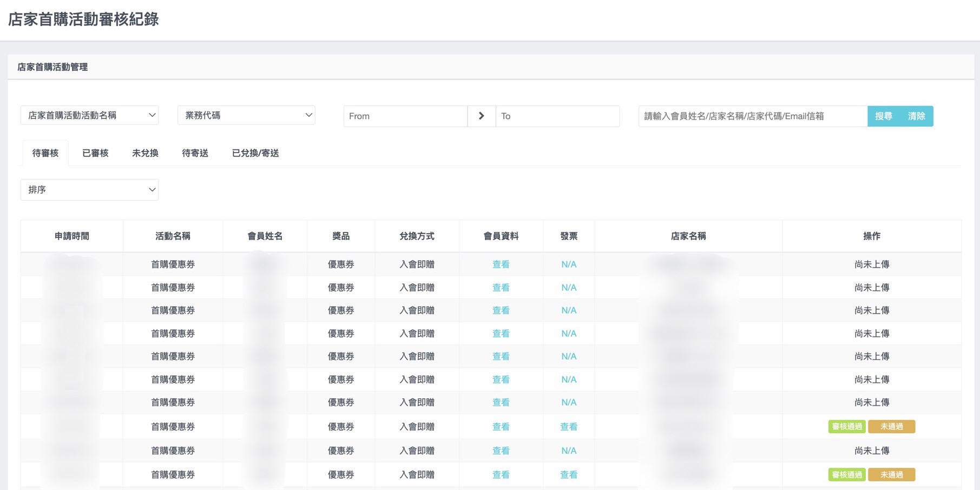Approve the last row with 審核通過
This screenshot has height=490, width=980.
pyautogui.click(x=846, y=475)
